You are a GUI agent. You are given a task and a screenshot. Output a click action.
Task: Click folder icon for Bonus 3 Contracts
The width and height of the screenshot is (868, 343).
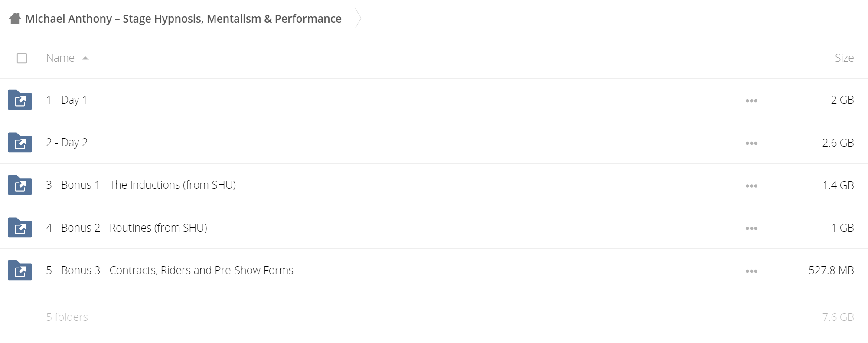pyautogui.click(x=20, y=270)
